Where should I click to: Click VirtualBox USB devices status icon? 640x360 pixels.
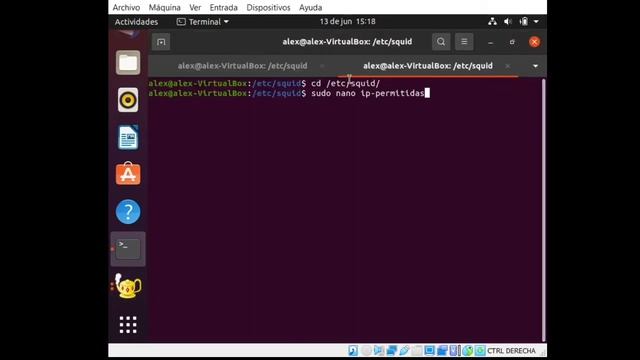[x=404, y=351]
